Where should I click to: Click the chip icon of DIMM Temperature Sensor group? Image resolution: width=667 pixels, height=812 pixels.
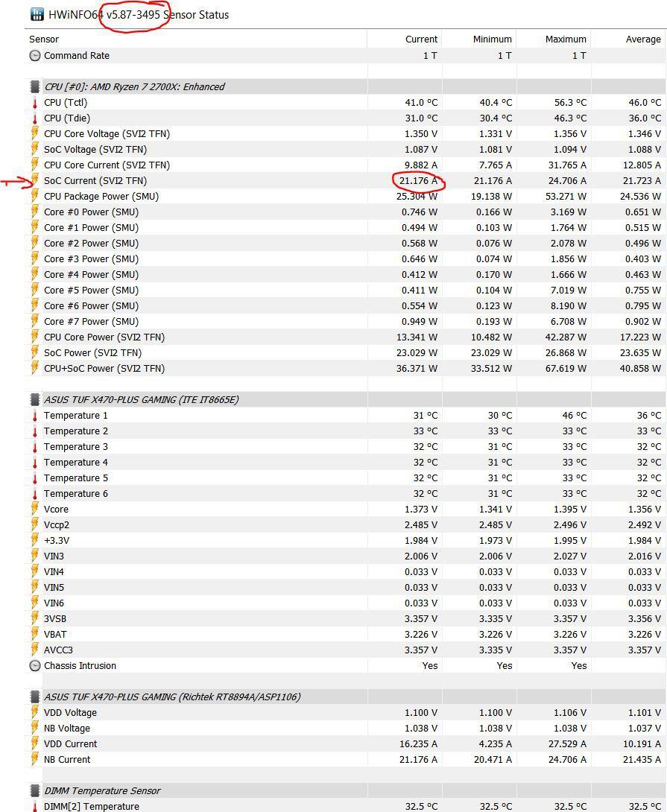pyautogui.click(x=35, y=790)
